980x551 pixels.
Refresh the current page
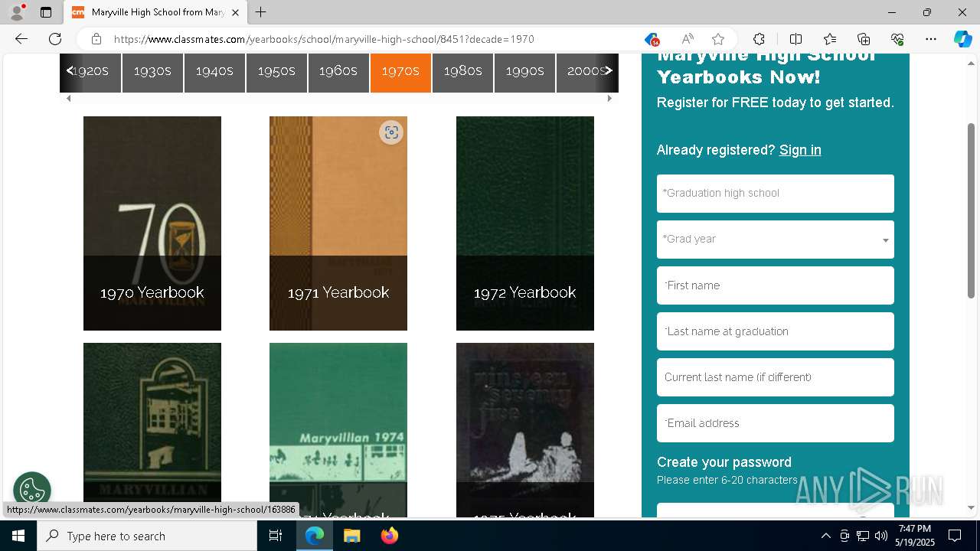pos(55,39)
